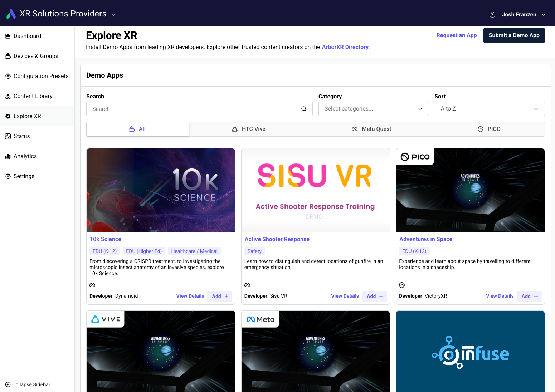Open Settings from the sidebar
The width and height of the screenshot is (555, 392).
37,176
